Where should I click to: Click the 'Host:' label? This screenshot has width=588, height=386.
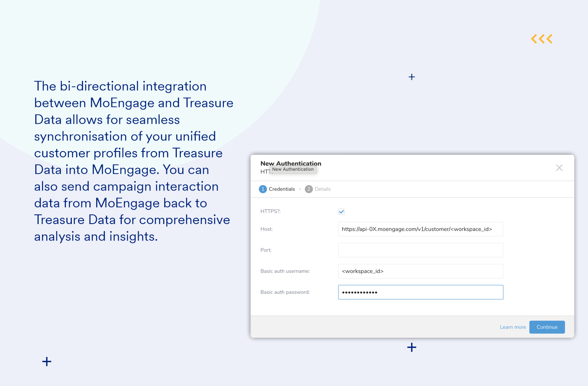pyautogui.click(x=267, y=229)
